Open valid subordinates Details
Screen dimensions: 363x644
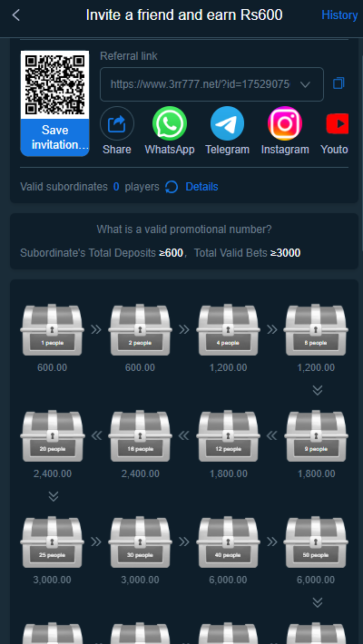click(x=201, y=187)
